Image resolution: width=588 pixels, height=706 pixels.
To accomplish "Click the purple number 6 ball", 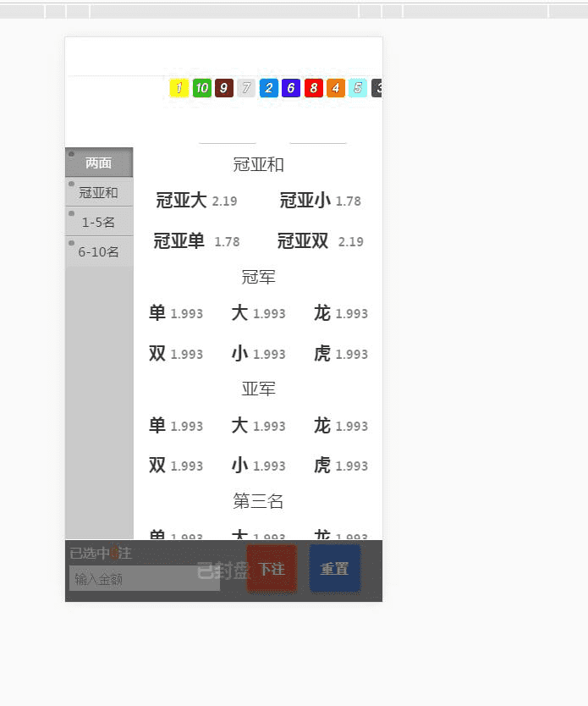I will click(291, 88).
